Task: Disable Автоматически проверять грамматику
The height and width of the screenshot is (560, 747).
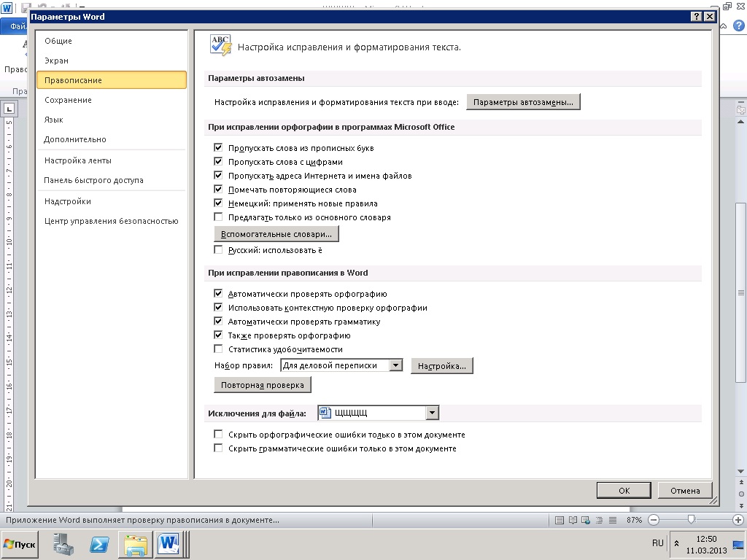Action: coord(218,321)
